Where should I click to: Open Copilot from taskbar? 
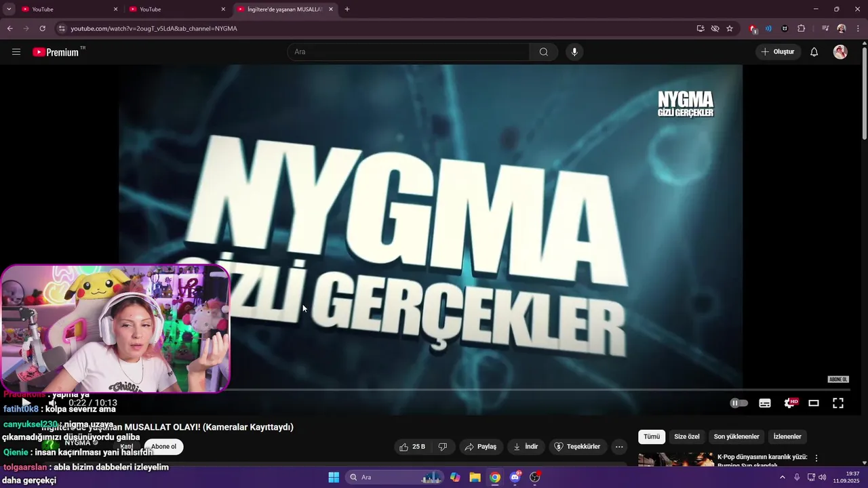coord(455,477)
